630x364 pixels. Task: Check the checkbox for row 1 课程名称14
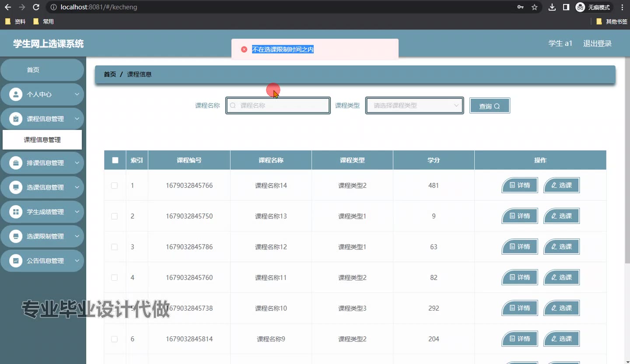click(115, 185)
